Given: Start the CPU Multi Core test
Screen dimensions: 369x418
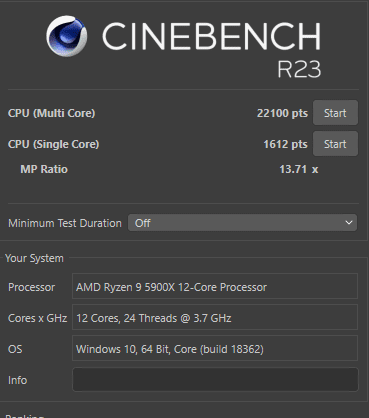Looking at the screenshot, I should click(335, 113).
